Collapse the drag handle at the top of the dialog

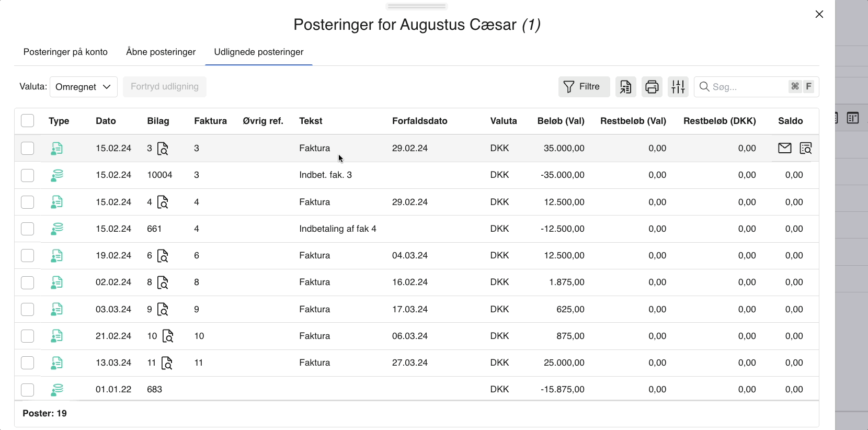tap(416, 6)
